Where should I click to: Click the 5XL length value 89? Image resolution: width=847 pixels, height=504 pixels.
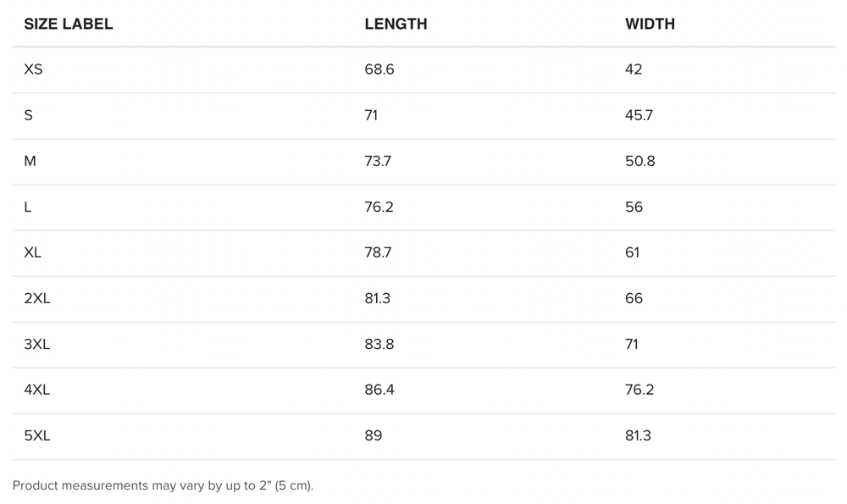pos(374,435)
